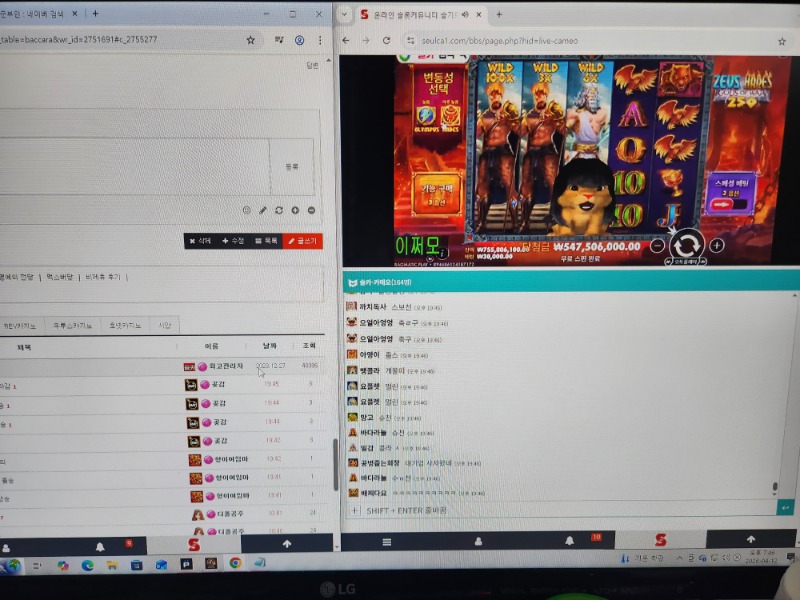
Task: Click the pencil edit icon under the comment box
Action: click(x=263, y=210)
